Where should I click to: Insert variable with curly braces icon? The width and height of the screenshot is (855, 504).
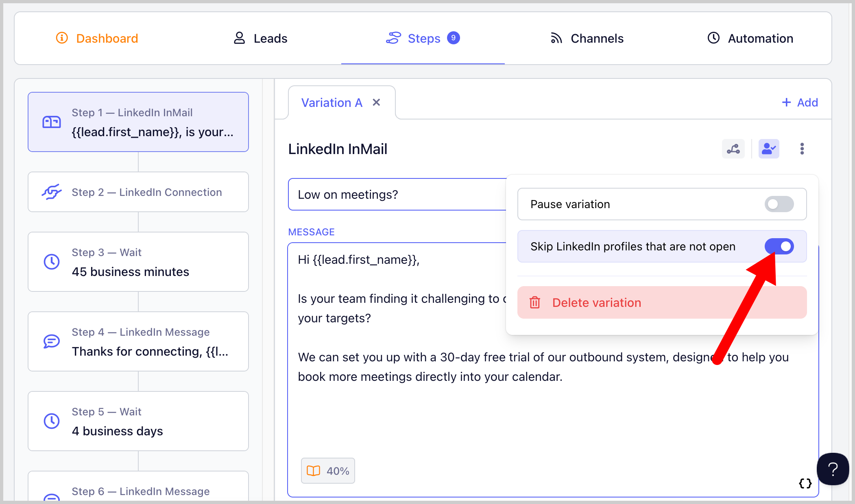coord(805,483)
